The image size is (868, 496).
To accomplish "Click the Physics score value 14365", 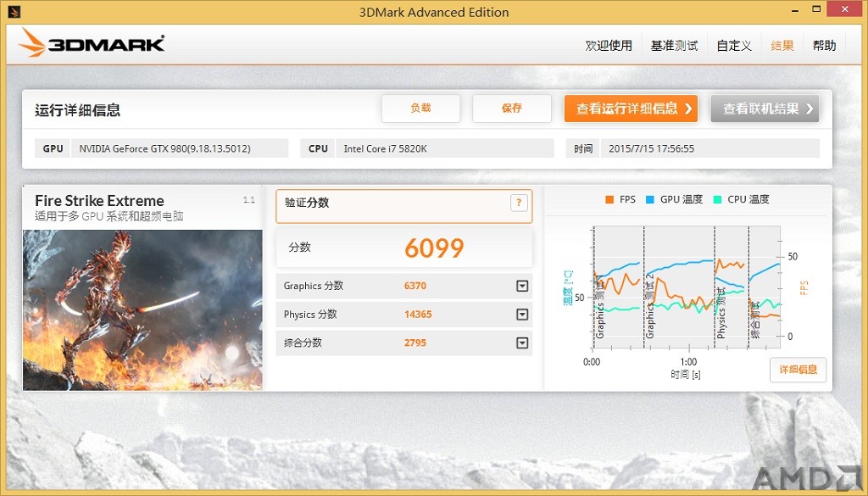I will click(x=418, y=315).
